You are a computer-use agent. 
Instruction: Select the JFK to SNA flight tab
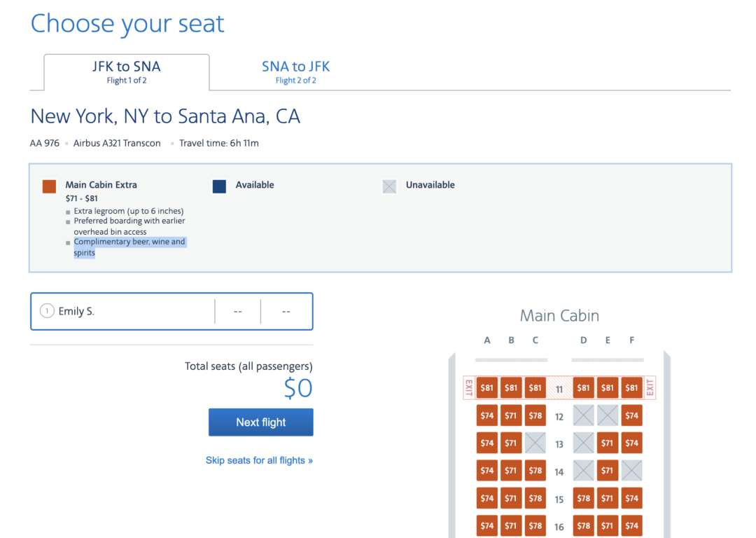click(127, 72)
